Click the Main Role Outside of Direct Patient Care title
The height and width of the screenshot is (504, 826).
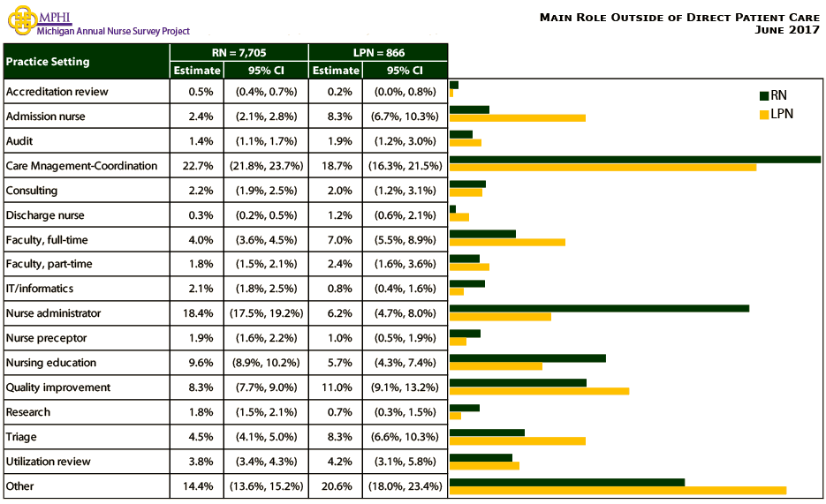679,17
